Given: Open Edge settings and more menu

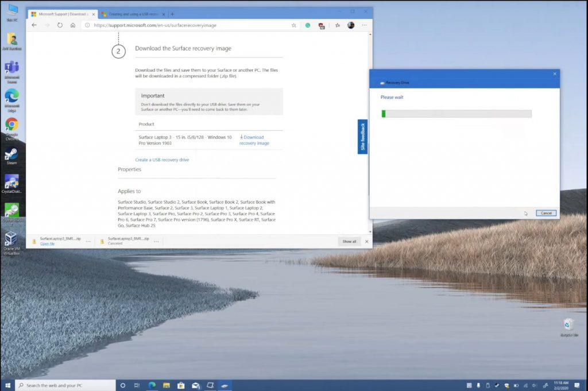Looking at the screenshot, I should [364, 25].
